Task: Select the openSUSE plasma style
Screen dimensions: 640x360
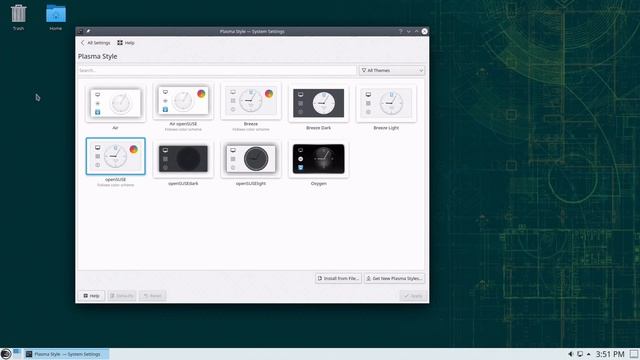Action: tap(116, 156)
